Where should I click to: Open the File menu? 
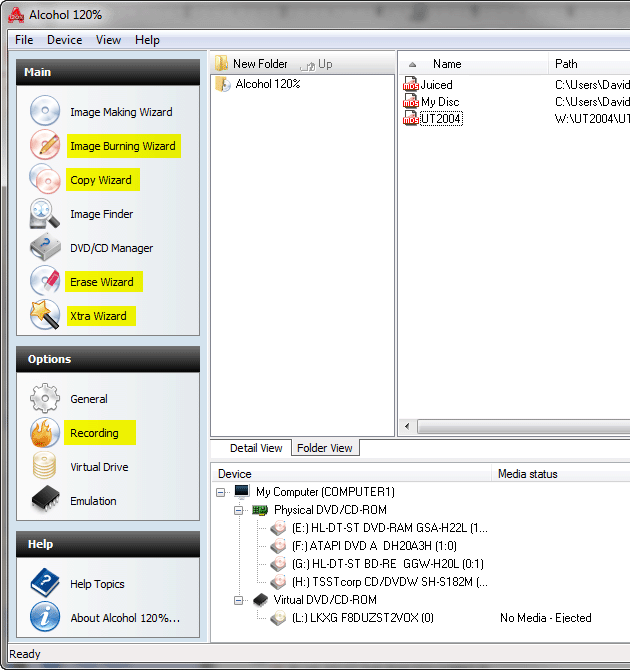pyautogui.click(x=24, y=40)
